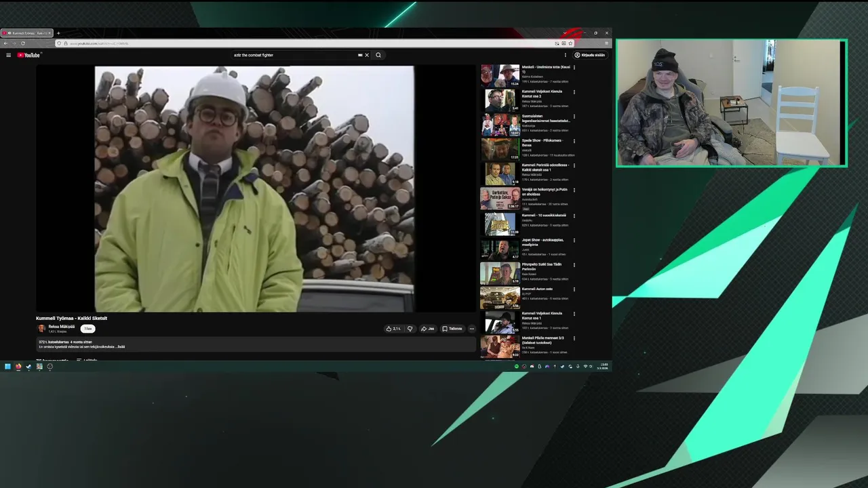Image resolution: width=868 pixels, height=488 pixels.
Task: Dislike the video with thumbs down
Action: (x=410, y=329)
